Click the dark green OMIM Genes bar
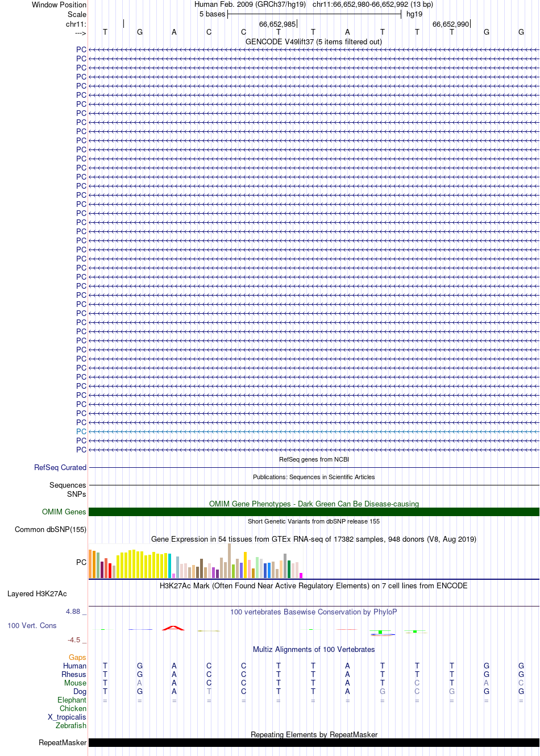Screen dimensions: 540x756 pyautogui.click(x=314, y=512)
